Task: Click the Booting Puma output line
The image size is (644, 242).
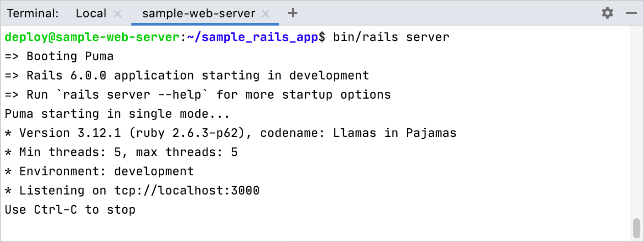Action: coord(59,57)
